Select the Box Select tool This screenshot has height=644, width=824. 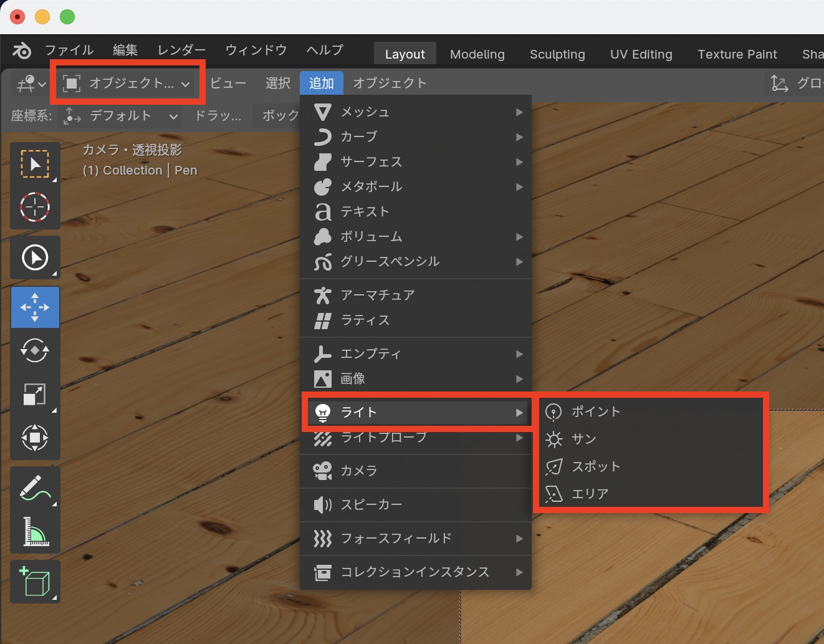(35, 163)
